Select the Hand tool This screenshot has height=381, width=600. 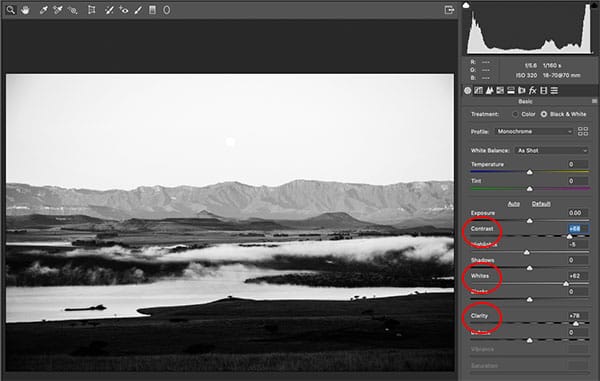click(25, 10)
